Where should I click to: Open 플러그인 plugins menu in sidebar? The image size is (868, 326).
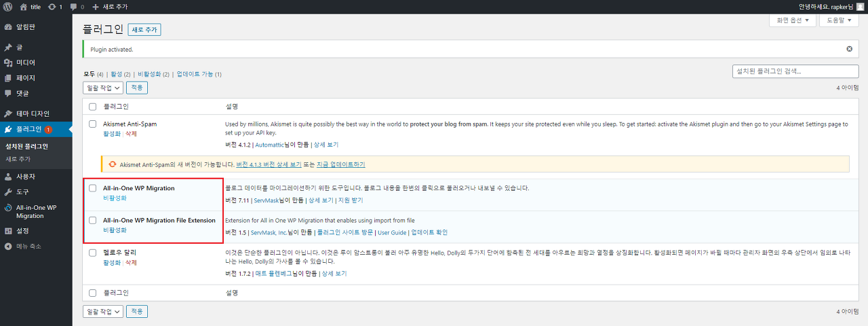[x=36, y=129]
